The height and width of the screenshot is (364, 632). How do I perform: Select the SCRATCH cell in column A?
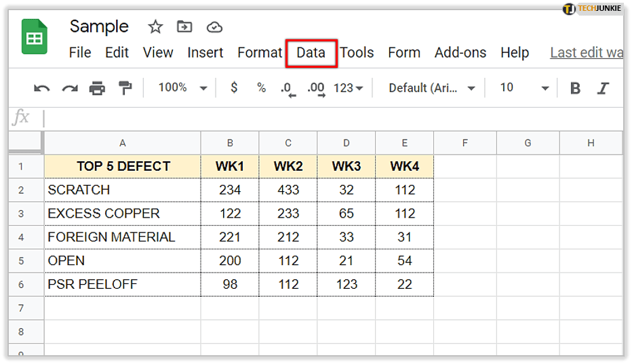(x=122, y=190)
